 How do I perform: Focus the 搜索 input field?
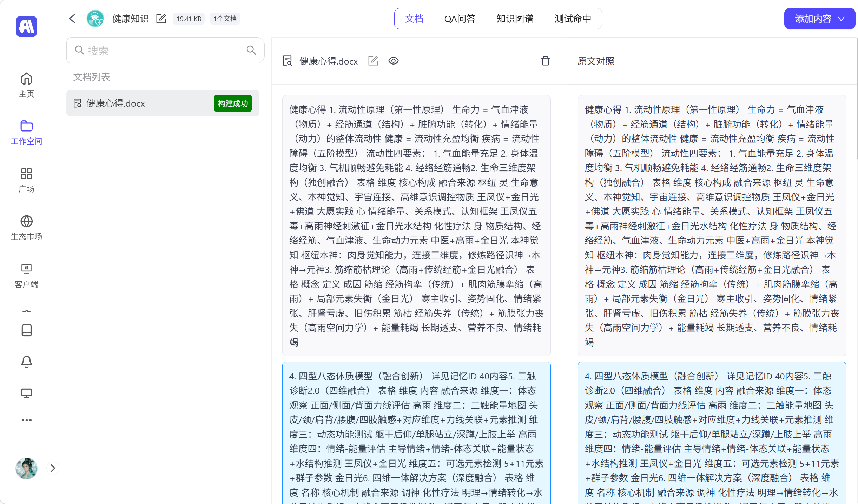(152, 50)
